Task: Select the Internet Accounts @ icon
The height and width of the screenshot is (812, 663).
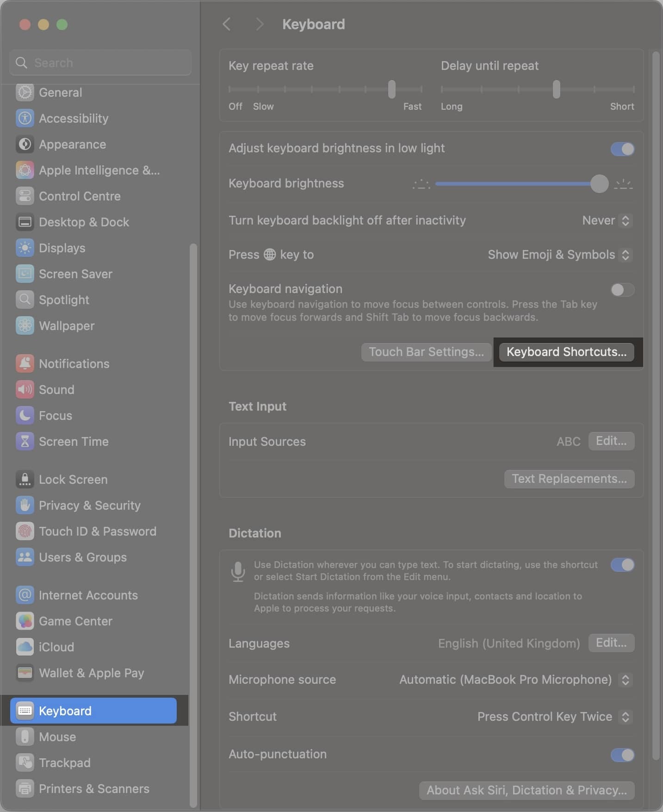Action: 25,595
